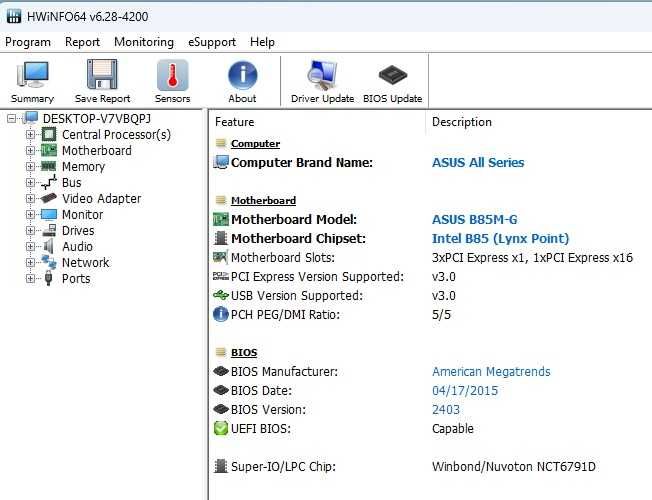Expand the Central Processor(s) node
This screenshot has height=500, width=652.
pyautogui.click(x=30, y=134)
